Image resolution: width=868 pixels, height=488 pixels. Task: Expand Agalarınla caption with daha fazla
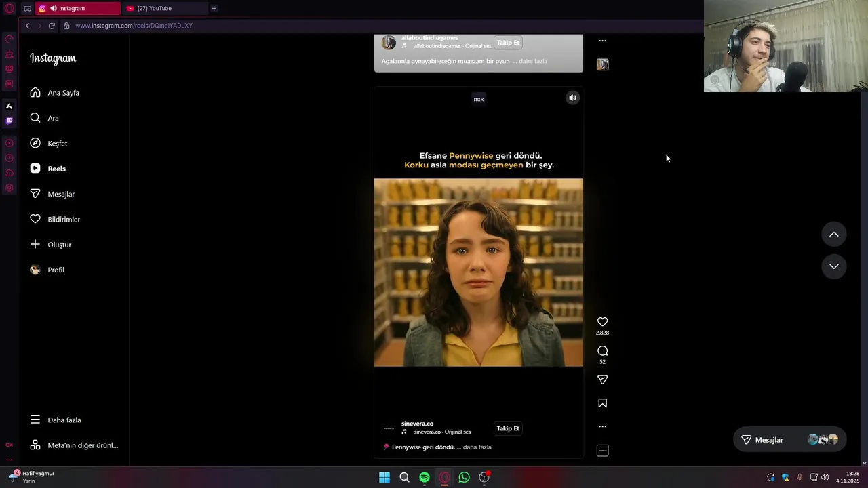click(533, 61)
